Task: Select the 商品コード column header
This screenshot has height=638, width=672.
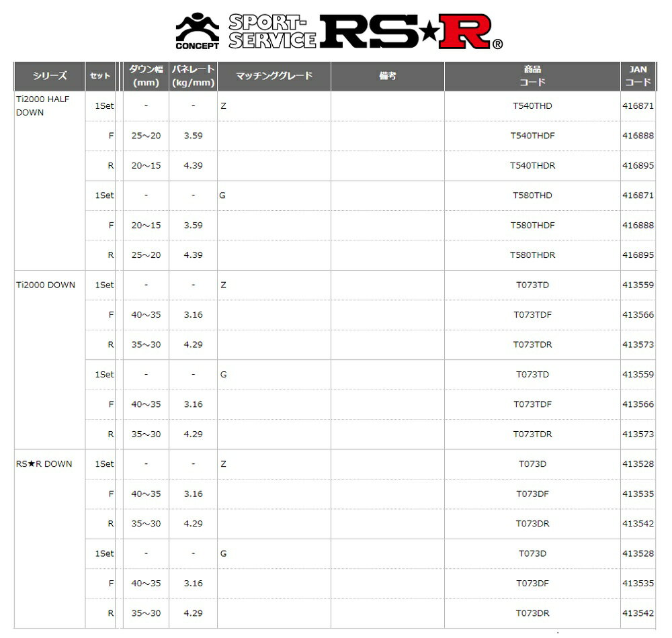Action: point(532,76)
